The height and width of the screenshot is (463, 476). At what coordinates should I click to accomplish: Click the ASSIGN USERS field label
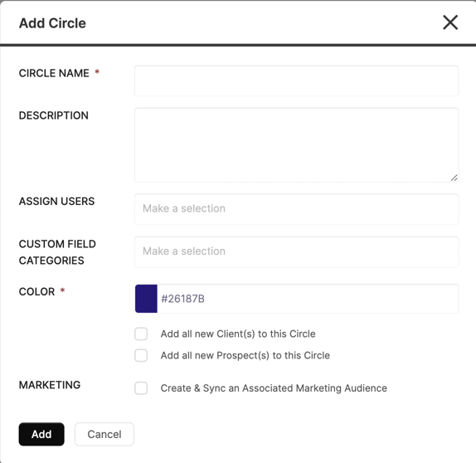coord(56,201)
